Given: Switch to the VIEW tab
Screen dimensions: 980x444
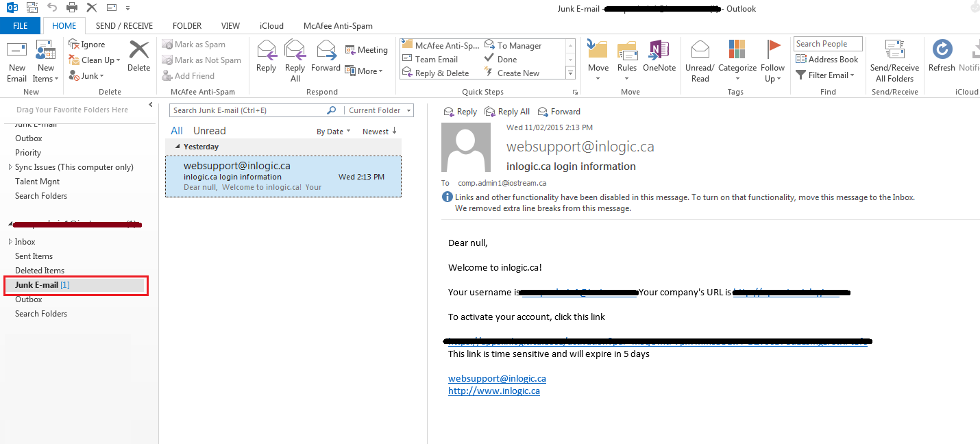Looking at the screenshot, I should (x=230, y=26).
